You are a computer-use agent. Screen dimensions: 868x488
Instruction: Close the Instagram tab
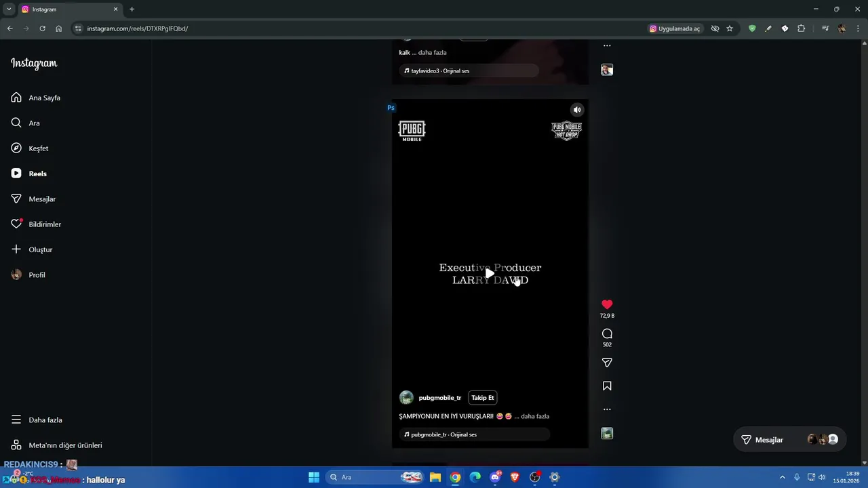[x=115, y=9]
